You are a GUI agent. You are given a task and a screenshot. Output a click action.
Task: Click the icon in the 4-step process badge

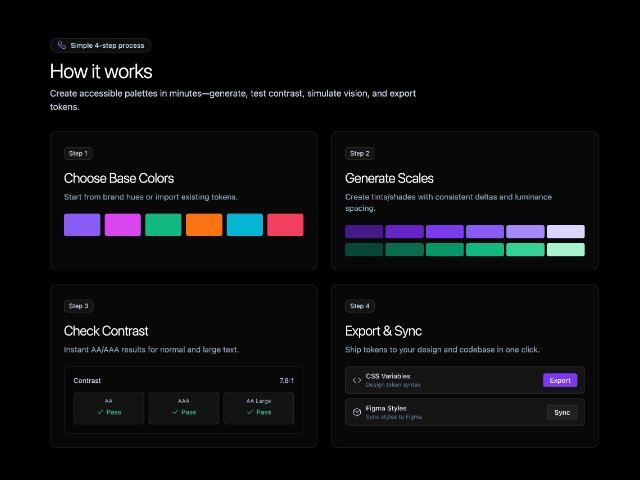62,45
